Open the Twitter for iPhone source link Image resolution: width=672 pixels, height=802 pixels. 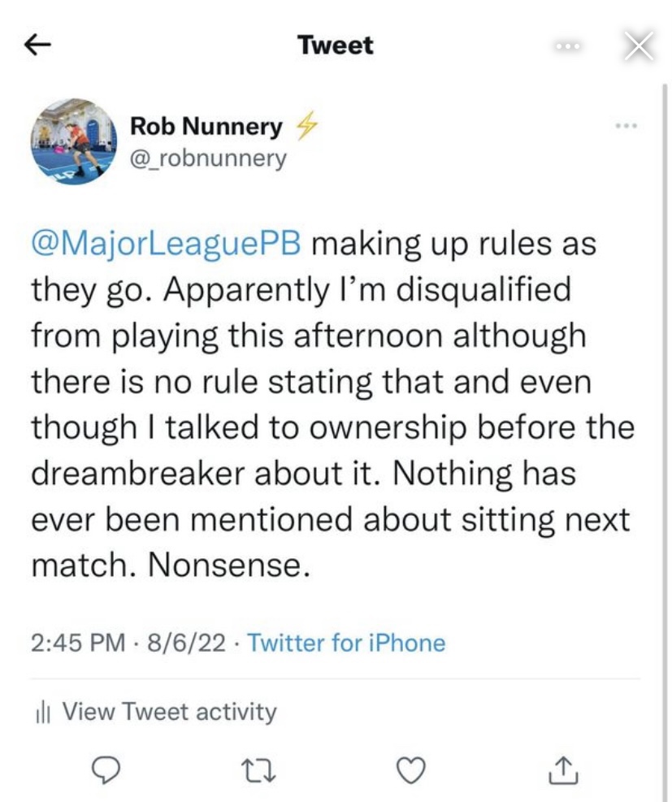click(x=346, y=644)
